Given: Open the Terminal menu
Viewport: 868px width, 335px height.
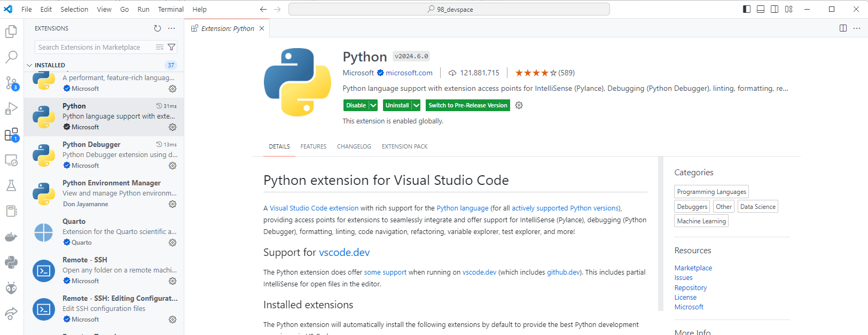Looking at the screenshot, I should 171,9.
